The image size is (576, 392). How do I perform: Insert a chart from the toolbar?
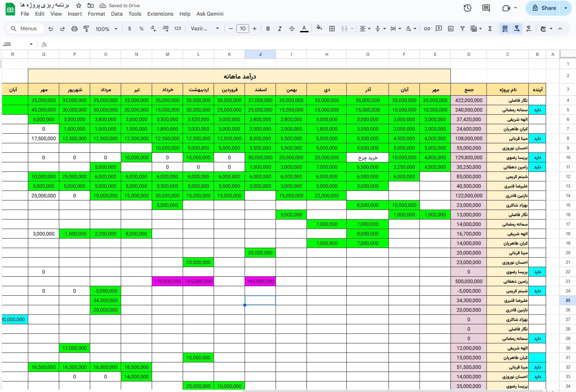click(450, 29)
